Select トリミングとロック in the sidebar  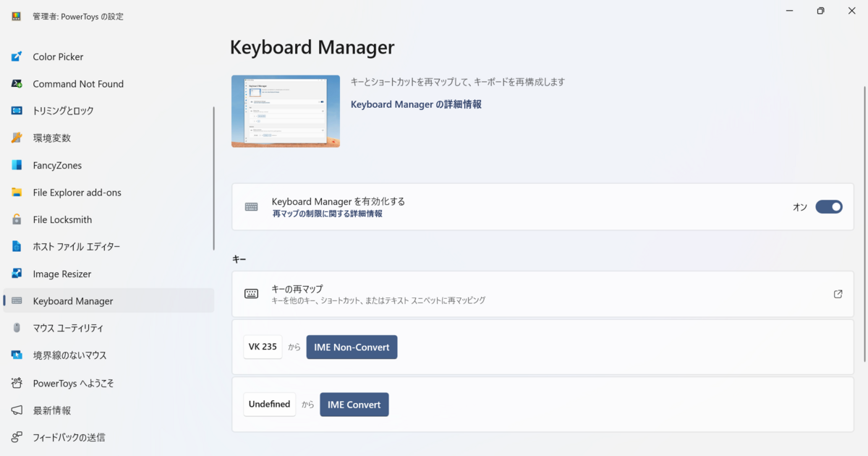[x=109, y=111]
